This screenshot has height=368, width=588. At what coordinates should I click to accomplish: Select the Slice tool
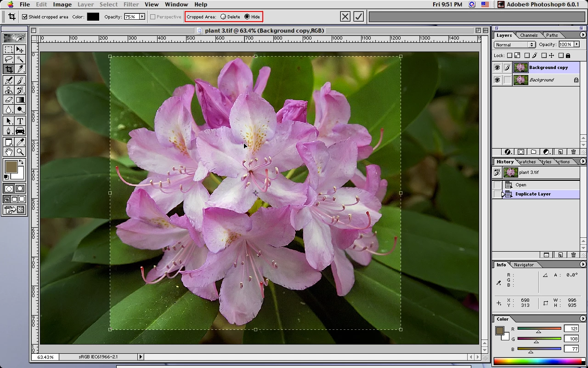(20, 69)
